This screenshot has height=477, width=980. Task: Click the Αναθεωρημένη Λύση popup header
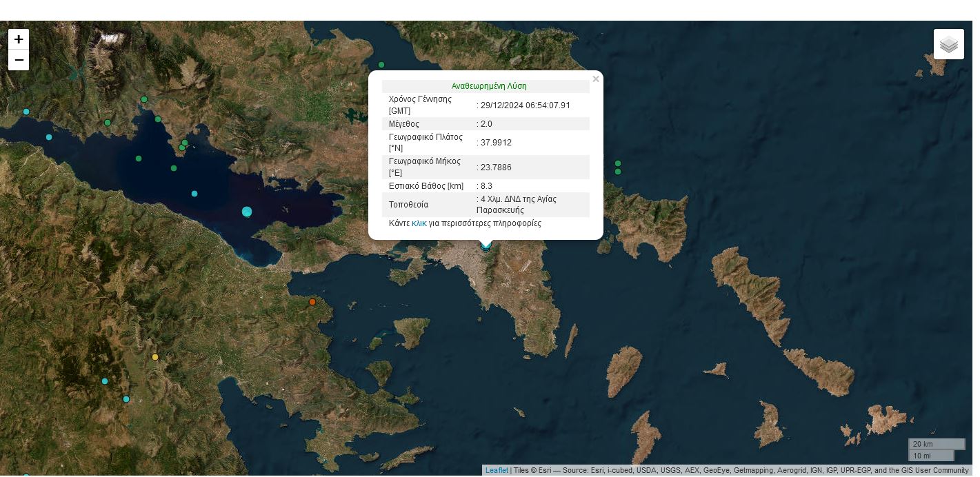point(488,86)
